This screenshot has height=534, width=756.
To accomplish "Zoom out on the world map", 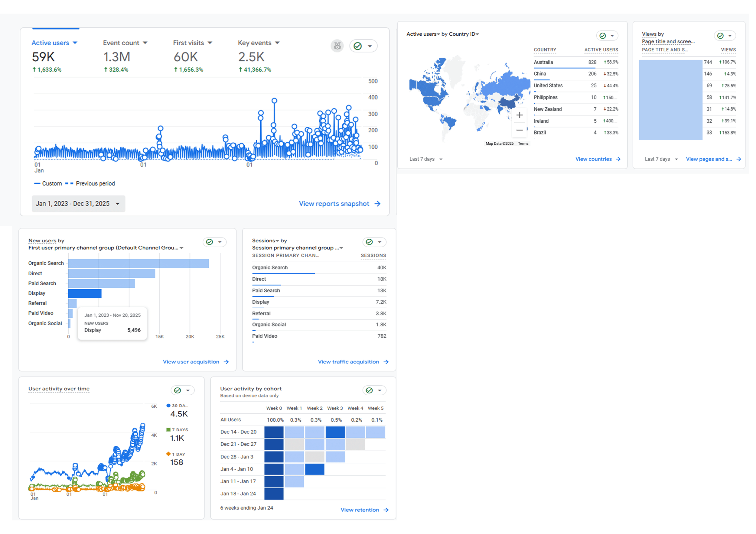I will pos(520,130).
